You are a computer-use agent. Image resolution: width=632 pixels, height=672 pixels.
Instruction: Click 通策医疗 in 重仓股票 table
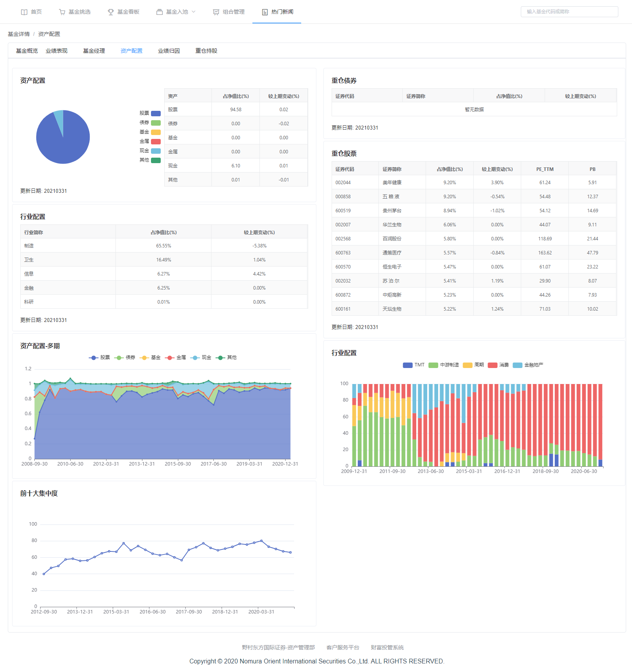392,253
